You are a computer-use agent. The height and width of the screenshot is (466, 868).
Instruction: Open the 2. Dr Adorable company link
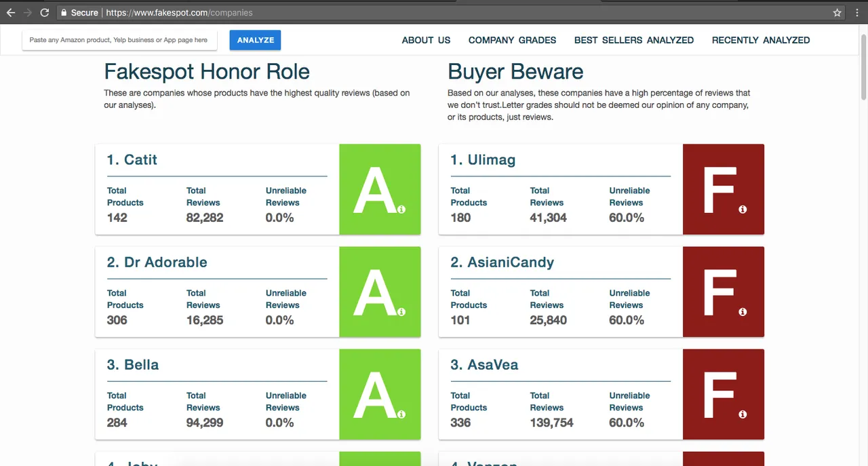[x=157, y=263]
